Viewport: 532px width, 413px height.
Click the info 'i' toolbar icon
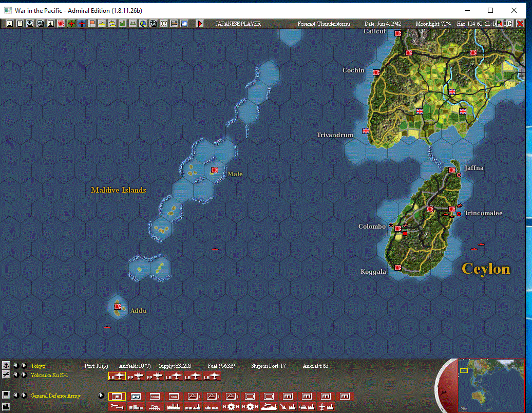pos(50,24)
